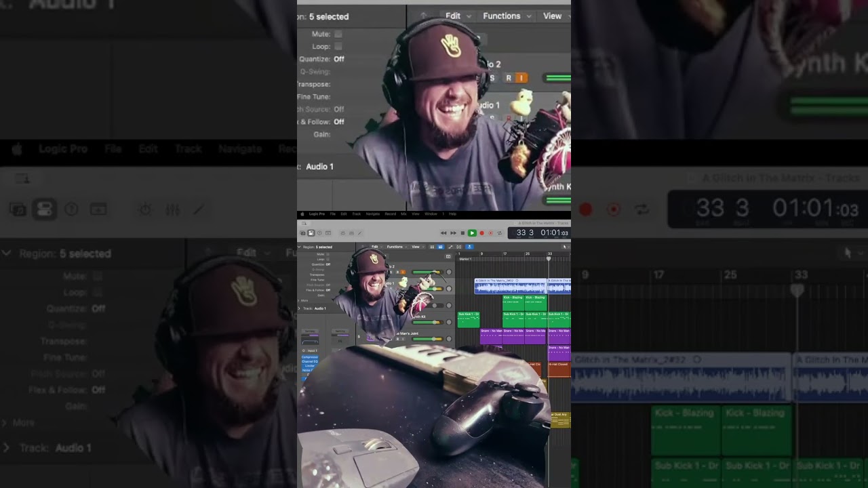Click Quick Help icon in small Logic window

[319, 232]
